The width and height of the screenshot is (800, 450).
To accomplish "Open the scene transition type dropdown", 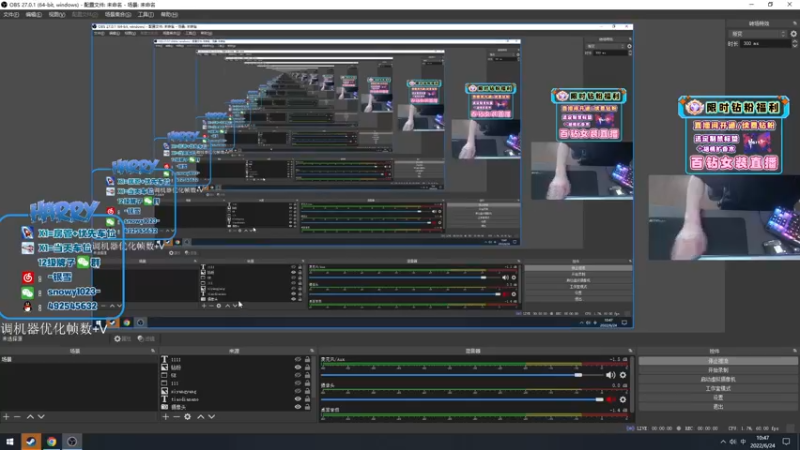I will click(x=759, y=34).
